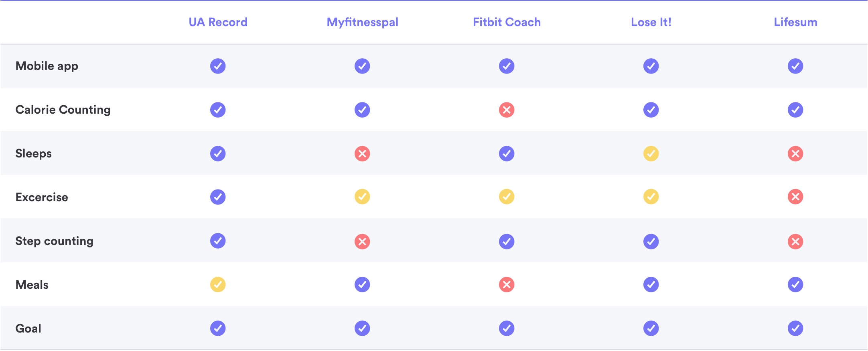Click Myfitnesspal red cross for Step counting
The height and width of the screenshot is (351, 868).
tap(362, 241)
